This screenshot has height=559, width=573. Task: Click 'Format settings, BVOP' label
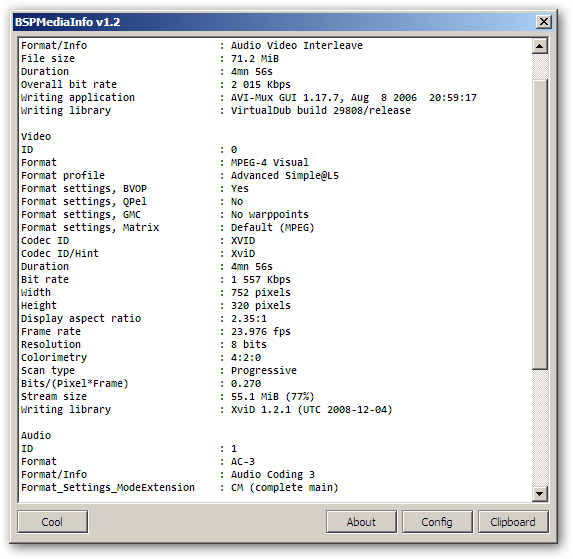(x=84, y=189)
